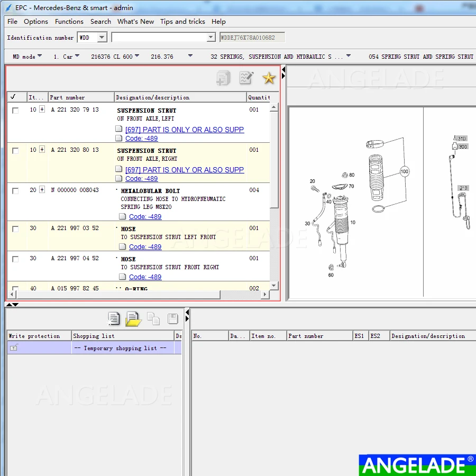Click the copy shopping list icon

pos(153,319)
